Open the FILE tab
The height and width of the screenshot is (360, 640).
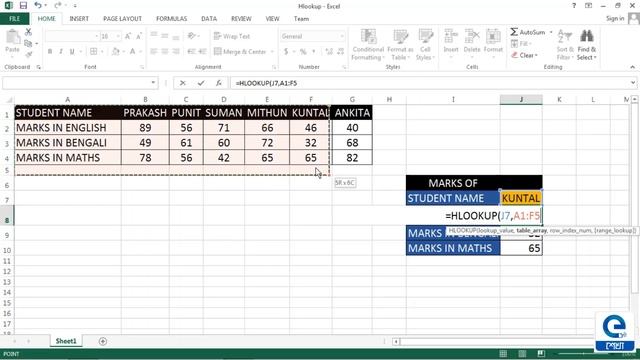[14, 19]
